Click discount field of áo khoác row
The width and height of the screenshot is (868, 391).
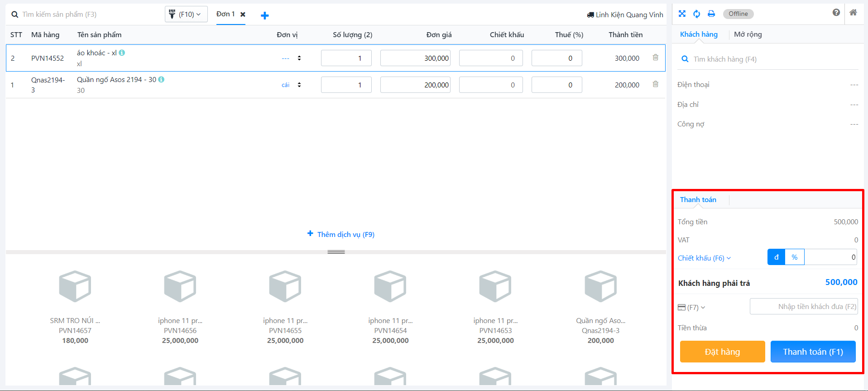point(491,58)
